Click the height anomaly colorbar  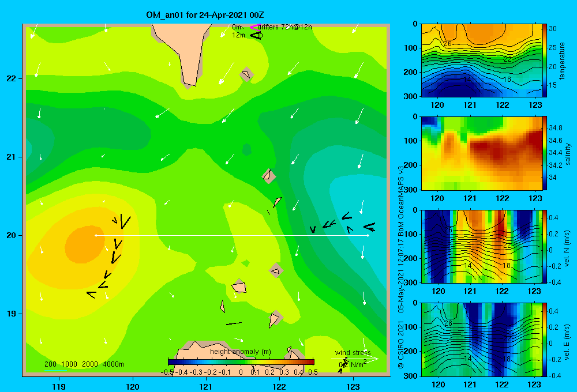coord(241,362)
